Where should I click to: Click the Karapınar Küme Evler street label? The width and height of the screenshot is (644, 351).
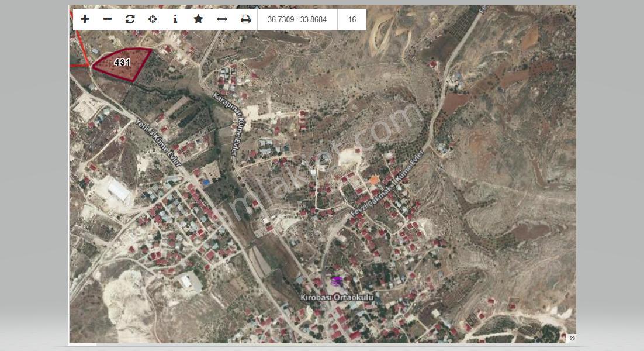230,123
